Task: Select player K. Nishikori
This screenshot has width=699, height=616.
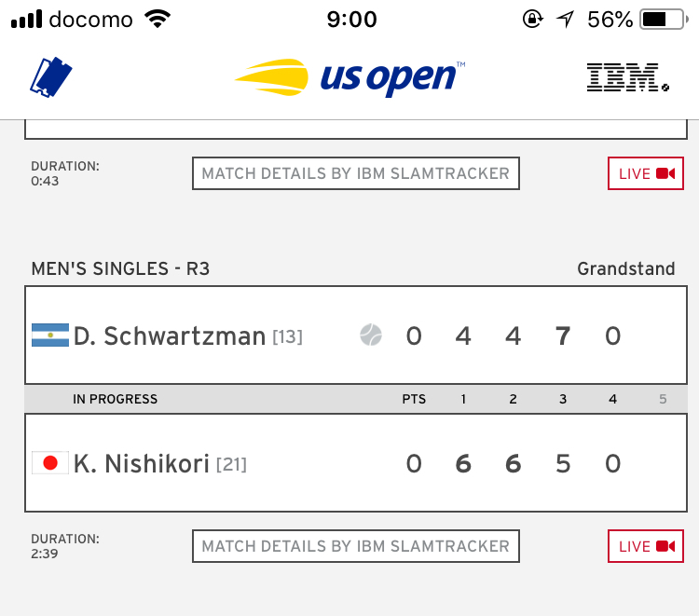Action: point(142,463)
